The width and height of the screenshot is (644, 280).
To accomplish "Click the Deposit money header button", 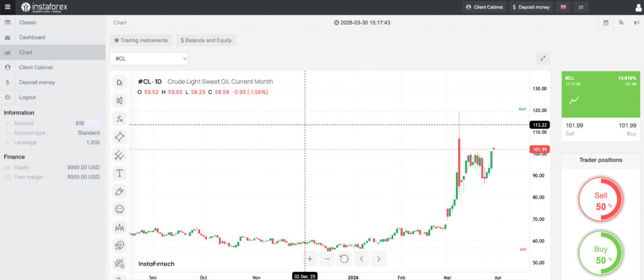I will coord(531,7).
